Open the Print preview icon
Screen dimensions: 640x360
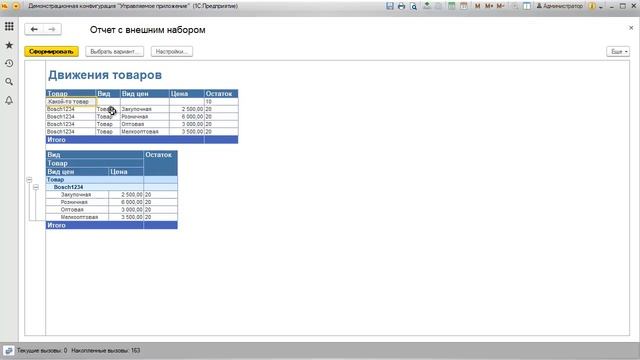coord(413,6)
